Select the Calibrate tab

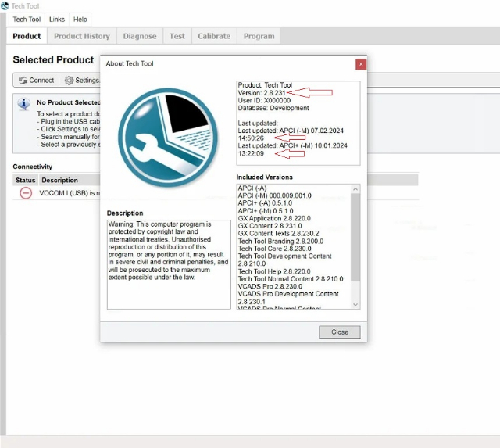click(x=214, y=36)
